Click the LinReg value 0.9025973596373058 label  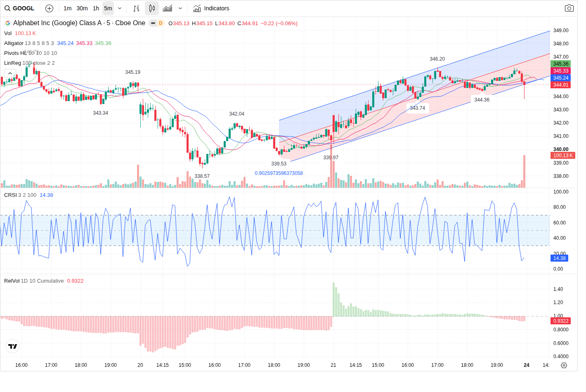(279, 173)
